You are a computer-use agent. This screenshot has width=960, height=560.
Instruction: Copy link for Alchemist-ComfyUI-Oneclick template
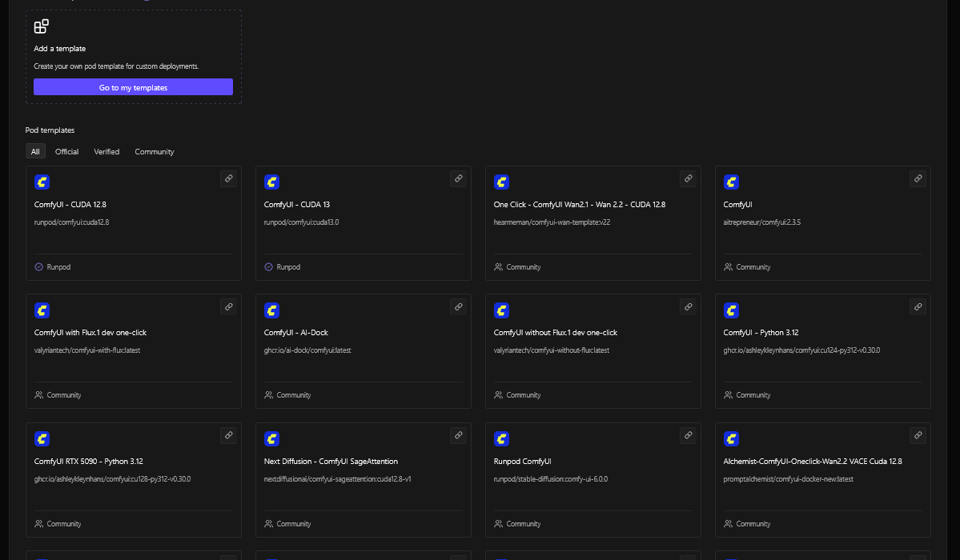pos(918,436)
